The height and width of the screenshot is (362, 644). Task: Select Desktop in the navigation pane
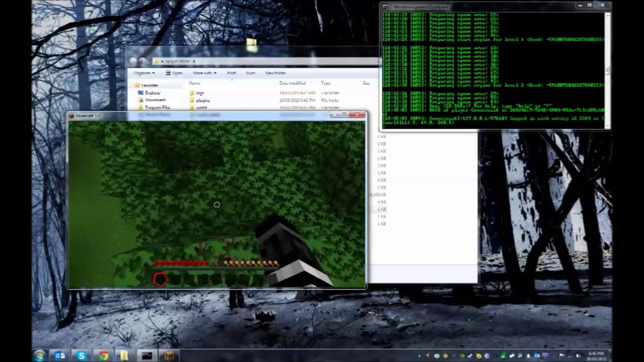149,93
